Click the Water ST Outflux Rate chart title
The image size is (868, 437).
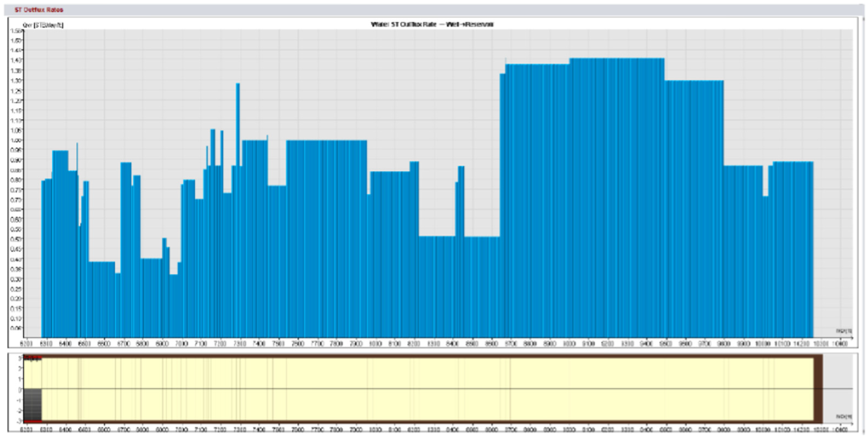pos(432,24)
